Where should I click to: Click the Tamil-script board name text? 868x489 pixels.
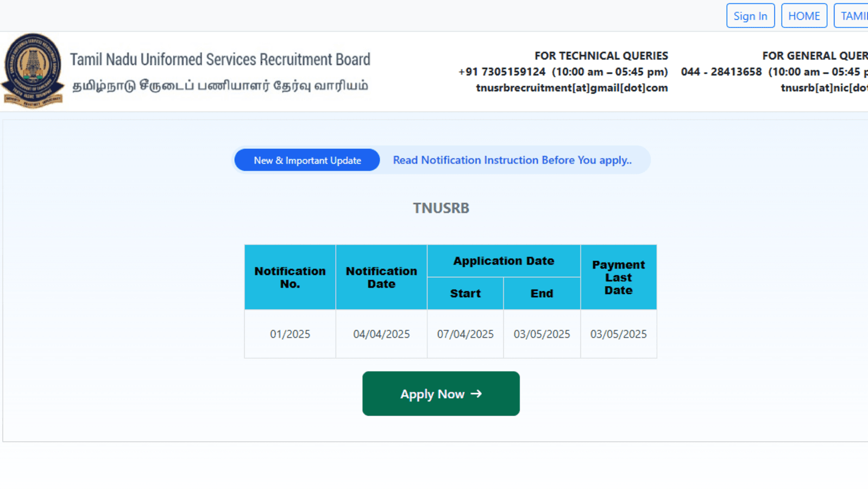click(x=220, y=86)
